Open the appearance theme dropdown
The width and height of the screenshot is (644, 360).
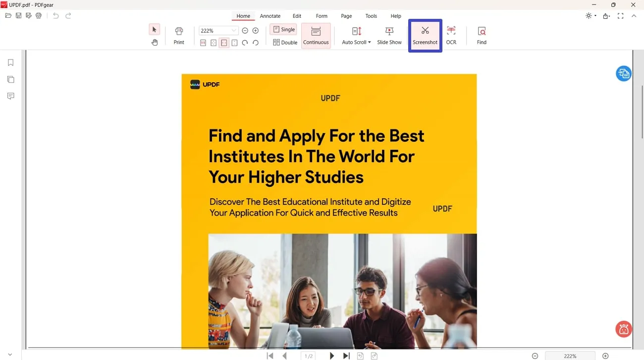pyautogui.click(x=590, y=15)
